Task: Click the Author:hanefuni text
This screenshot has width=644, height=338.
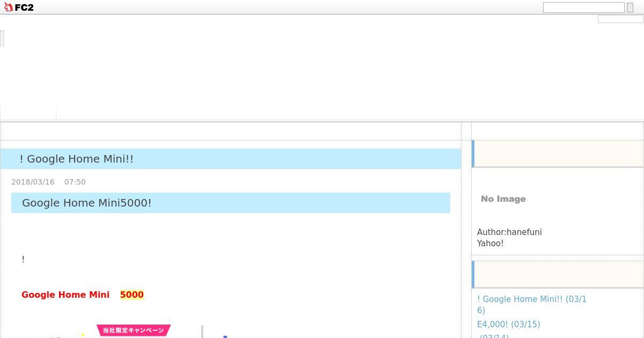Action: pos(509,232)
